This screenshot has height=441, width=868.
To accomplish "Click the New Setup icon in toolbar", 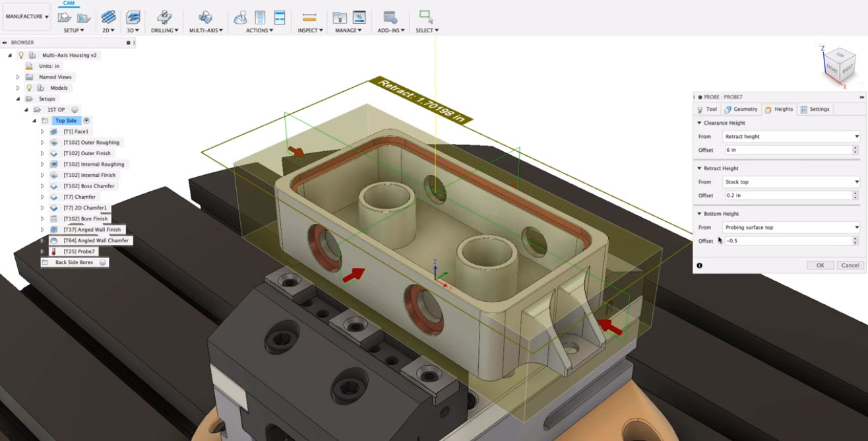I will (65, 17).
